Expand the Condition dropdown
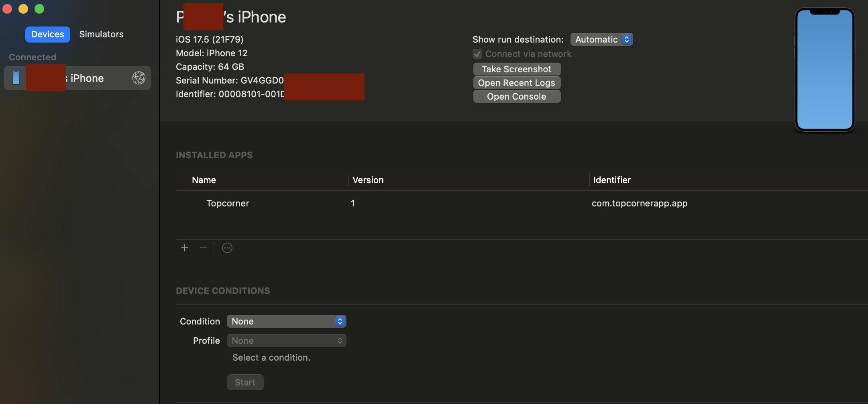This screenshot has width=868, height=404. coord(286,321)
